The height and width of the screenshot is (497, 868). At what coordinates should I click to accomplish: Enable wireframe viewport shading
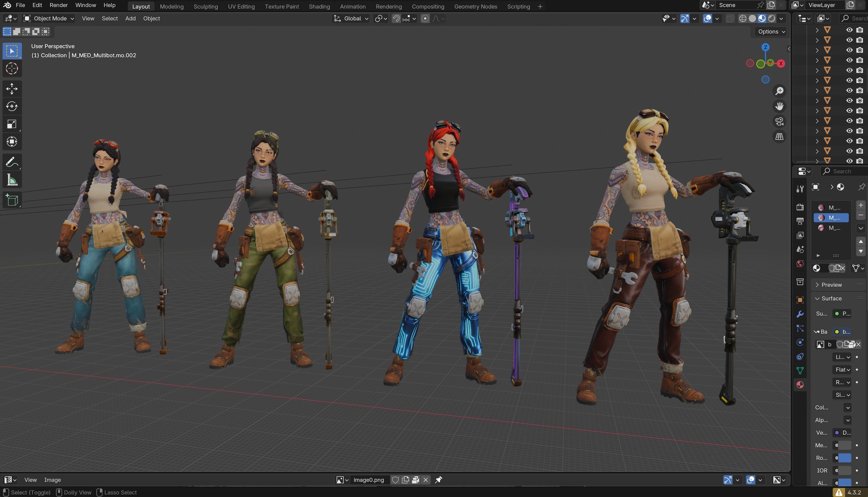point(742,18)
